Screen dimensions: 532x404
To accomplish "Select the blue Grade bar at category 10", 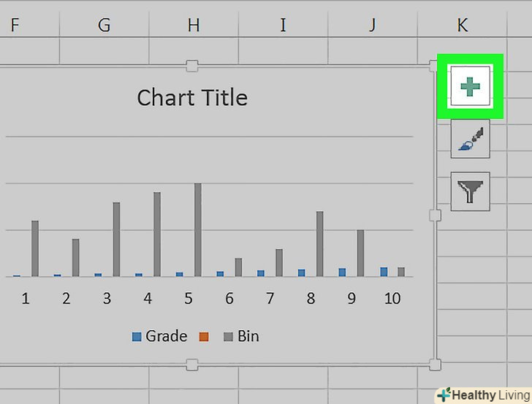I will 384,272.
